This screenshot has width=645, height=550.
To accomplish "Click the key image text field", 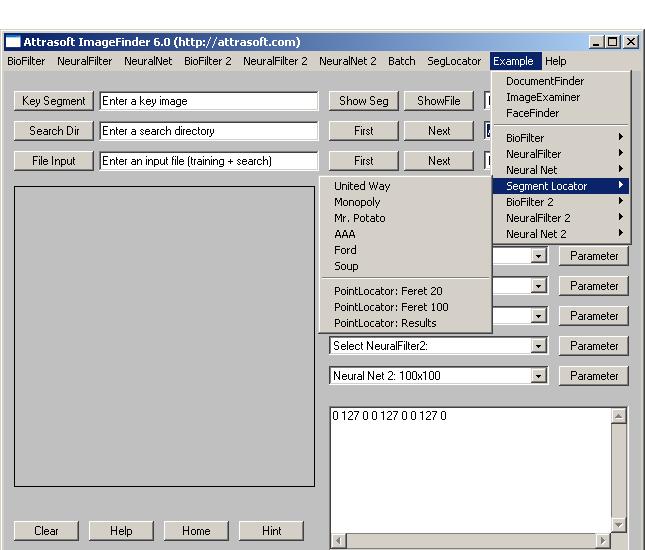I will point(208,101).
